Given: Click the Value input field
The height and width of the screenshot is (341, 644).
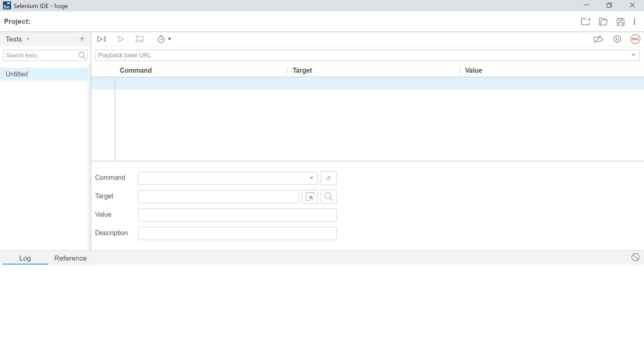Looking at the screenshot, I should (x=237, y=215).
